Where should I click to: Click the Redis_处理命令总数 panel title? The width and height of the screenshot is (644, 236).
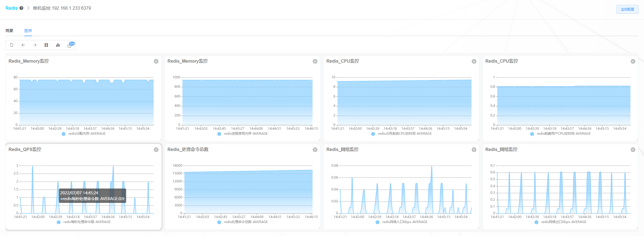(188, 149)
